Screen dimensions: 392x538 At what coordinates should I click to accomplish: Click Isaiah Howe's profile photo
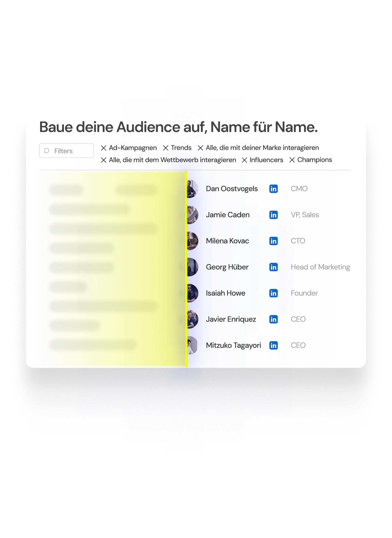[x=192, y=293]
